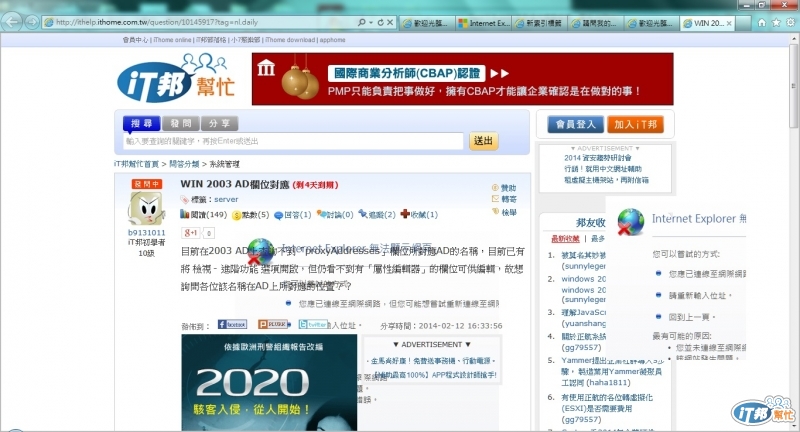Click the Google +1 button
Screen dimensions: 800x432
(191, 233)
